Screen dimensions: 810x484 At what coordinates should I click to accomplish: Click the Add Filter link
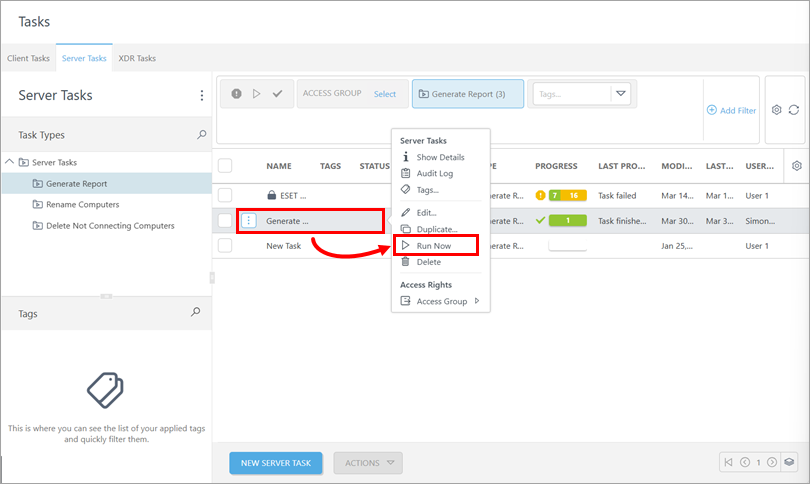pos(731,110)
